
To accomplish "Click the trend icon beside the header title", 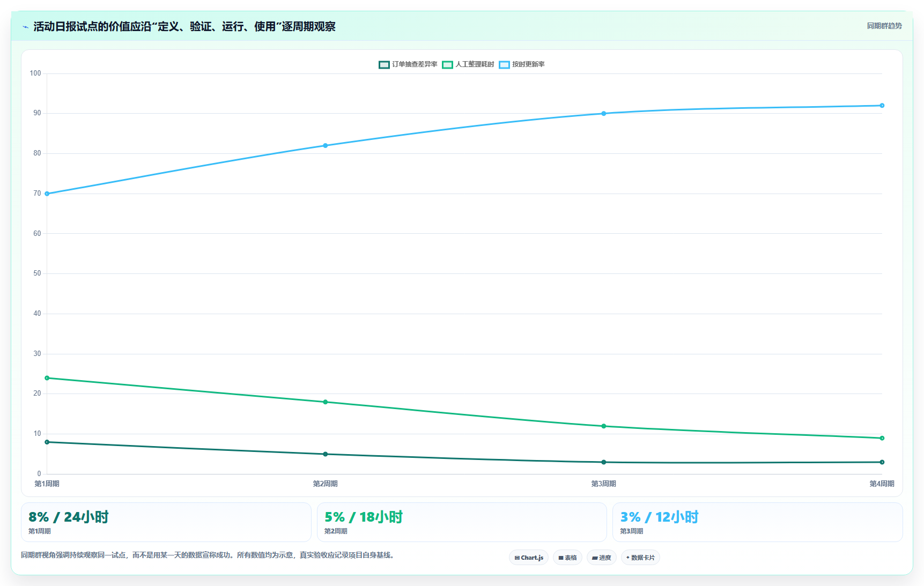I will (25, 27).
